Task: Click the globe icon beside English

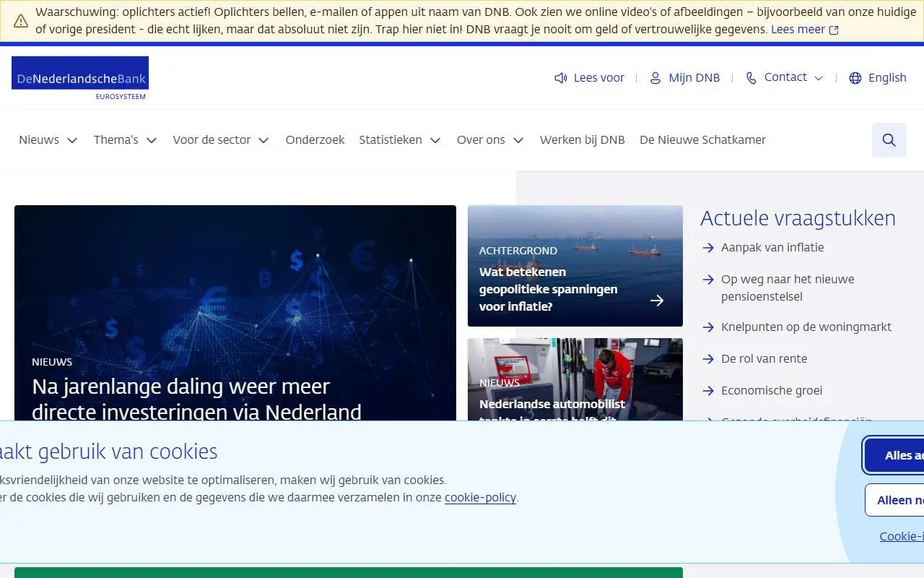Action: [x=855, y=78]
